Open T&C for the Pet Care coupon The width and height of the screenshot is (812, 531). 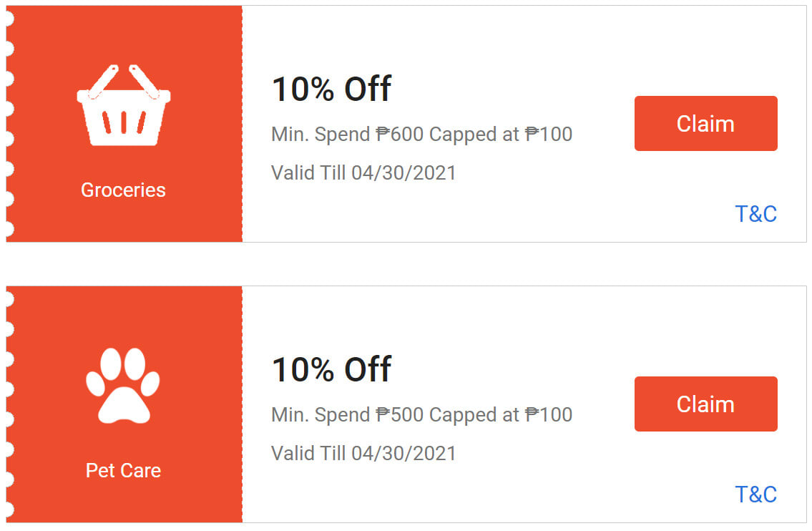pos(756,494)
